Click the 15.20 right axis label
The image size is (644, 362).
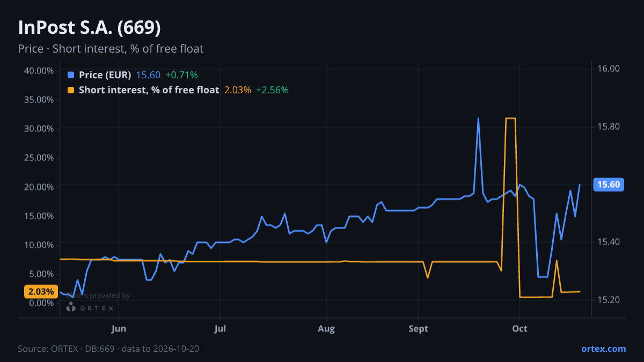click(608, 299)
